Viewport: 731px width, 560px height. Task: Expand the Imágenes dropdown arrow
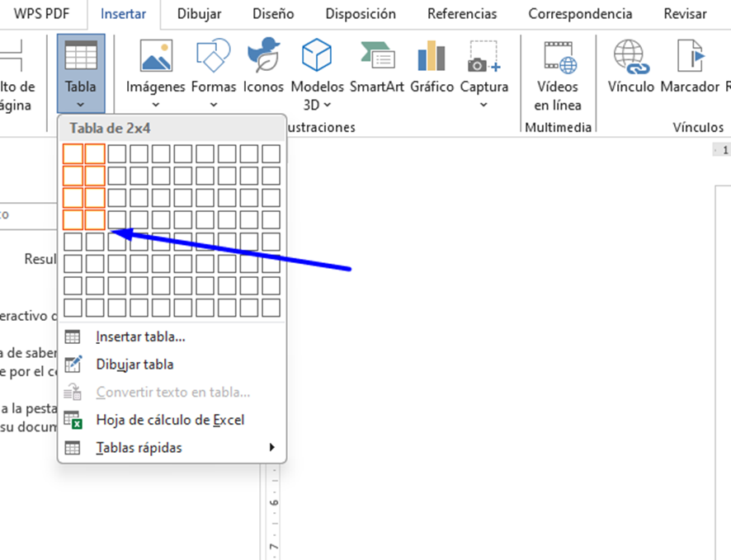[x=156, y=105]
